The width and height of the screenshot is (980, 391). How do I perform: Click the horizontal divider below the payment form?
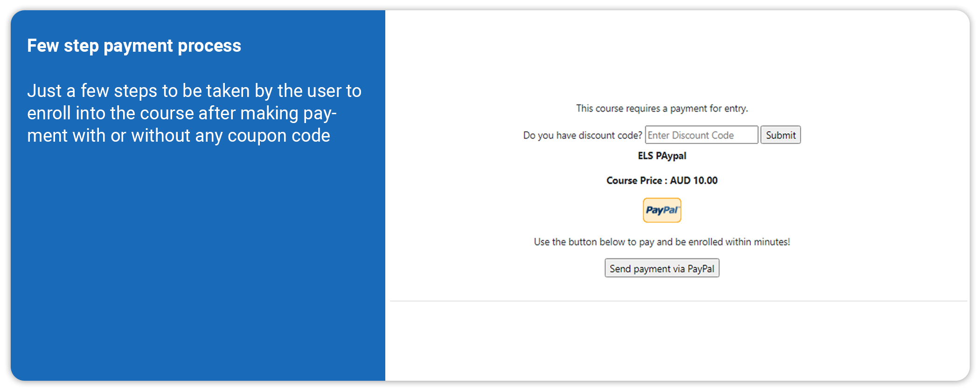678,301
